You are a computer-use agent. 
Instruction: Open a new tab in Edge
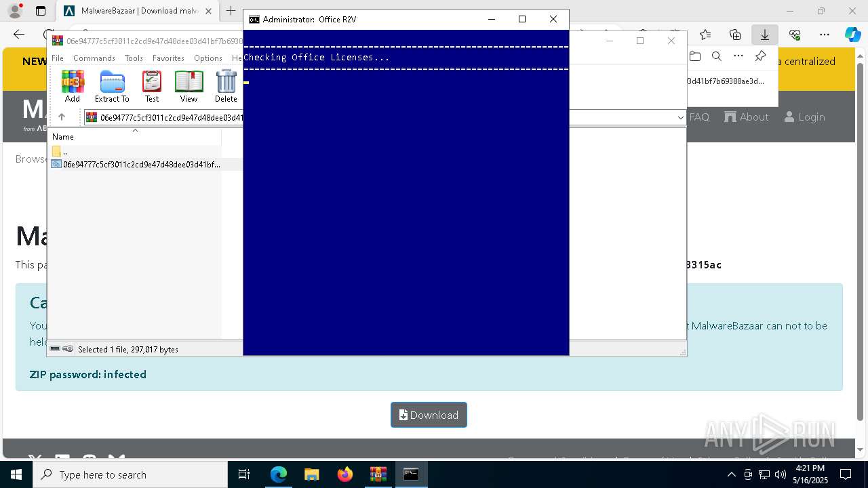click(x=231, y=11)
